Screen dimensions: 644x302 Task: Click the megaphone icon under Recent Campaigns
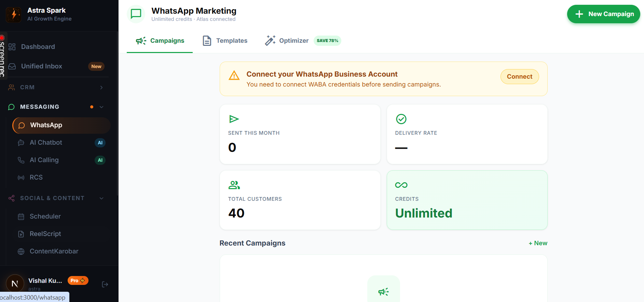(x=384, y=292)
